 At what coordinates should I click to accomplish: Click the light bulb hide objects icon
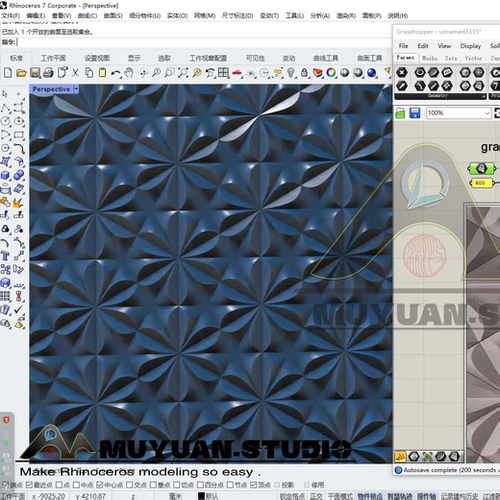[291, 72]
